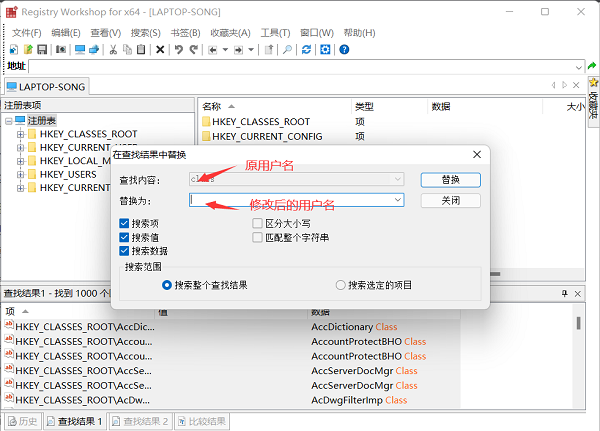Screen dimensions: 600x431
Task: Click the paste clipboard toolbar icon
Action: click(x=141, y=49)
